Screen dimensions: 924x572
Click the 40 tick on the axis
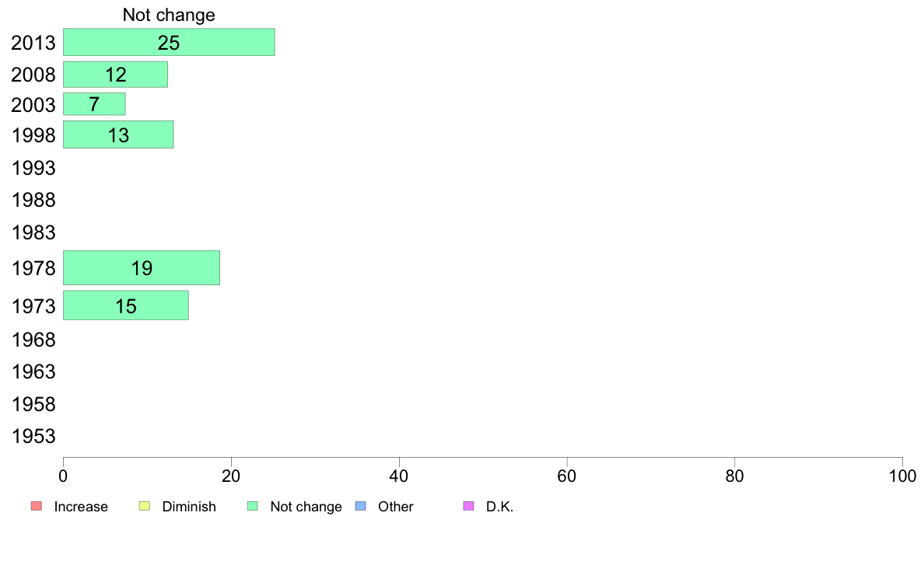pos(399,476)
